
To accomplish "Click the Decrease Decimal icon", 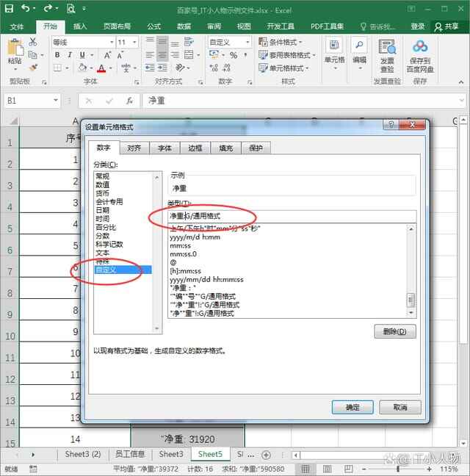I will [227, 68].
